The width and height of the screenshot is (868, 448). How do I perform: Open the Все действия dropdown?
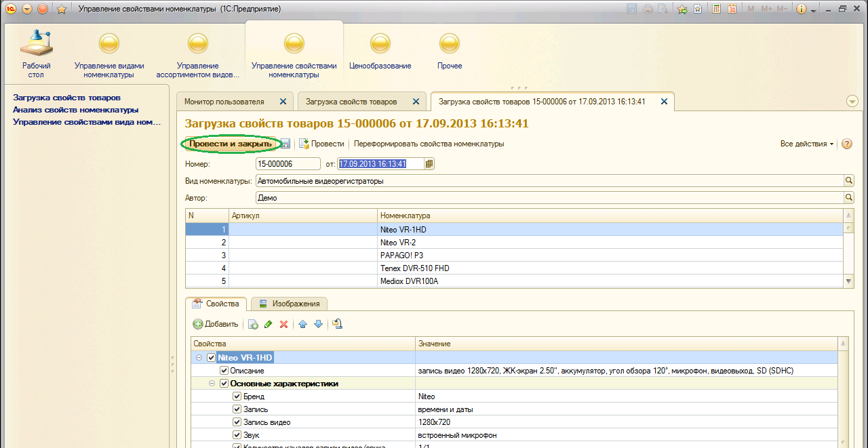point(807,144)
